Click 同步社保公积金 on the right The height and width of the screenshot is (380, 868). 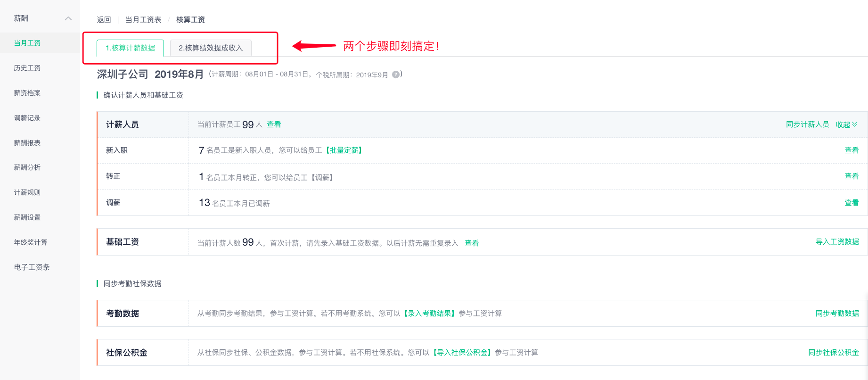click(x=834, y=353)
